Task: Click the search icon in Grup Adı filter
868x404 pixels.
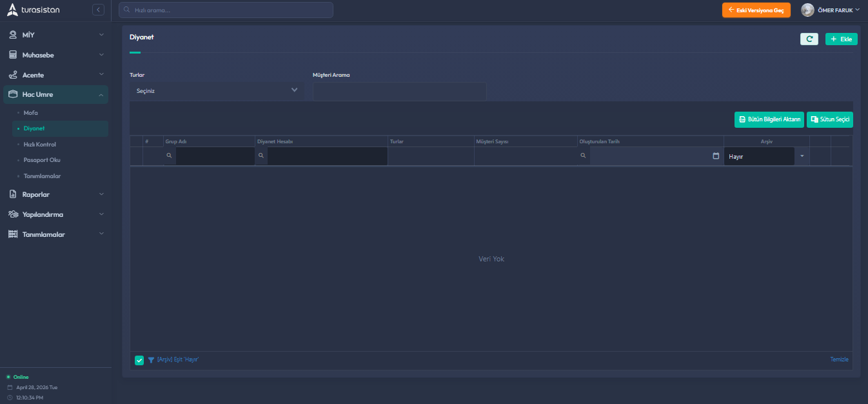Action: 170,156
